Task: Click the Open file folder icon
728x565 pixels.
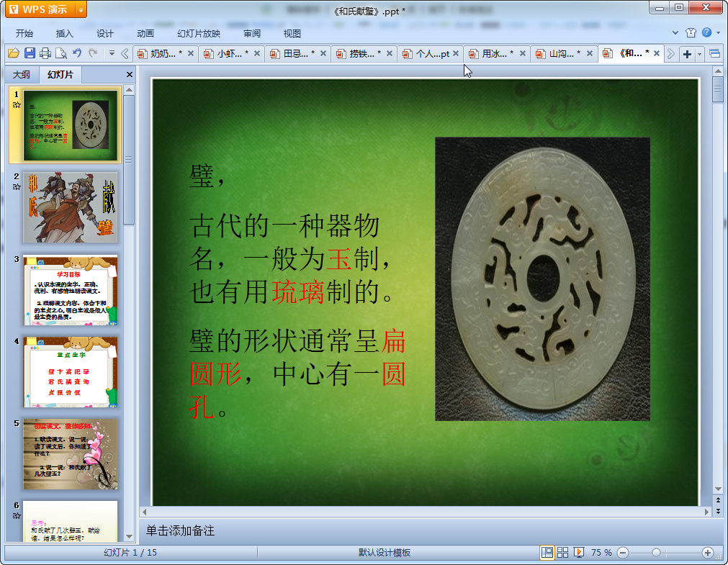Action: (x=14, y=53)
